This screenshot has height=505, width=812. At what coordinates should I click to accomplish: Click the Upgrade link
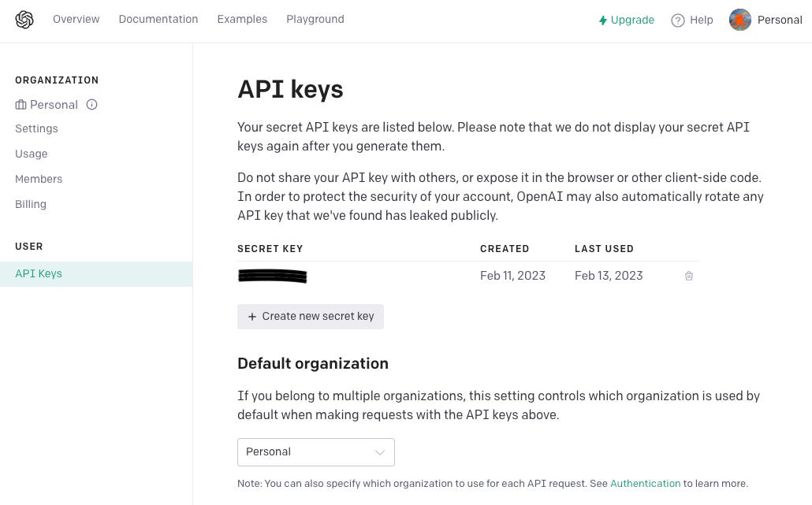click(x=632, y=20)
